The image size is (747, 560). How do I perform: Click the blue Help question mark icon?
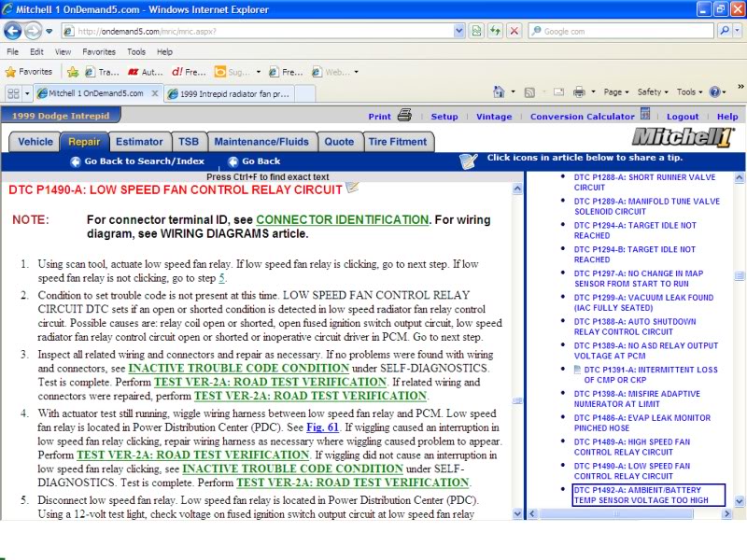click(x=714, y=91)
